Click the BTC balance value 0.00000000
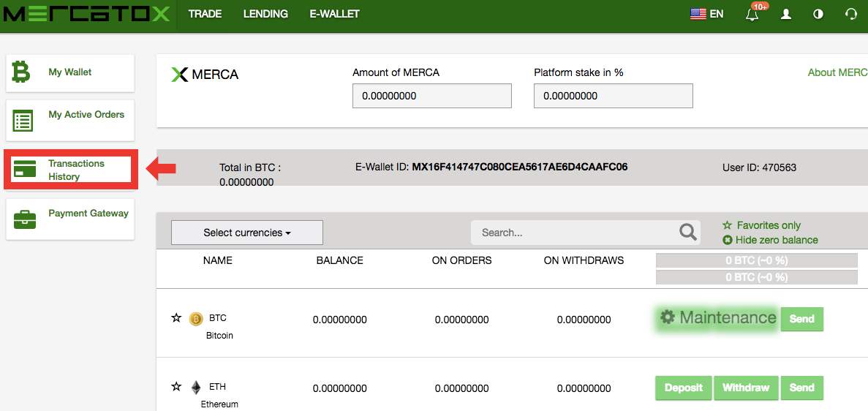The image size is (868, 411). 340,320
